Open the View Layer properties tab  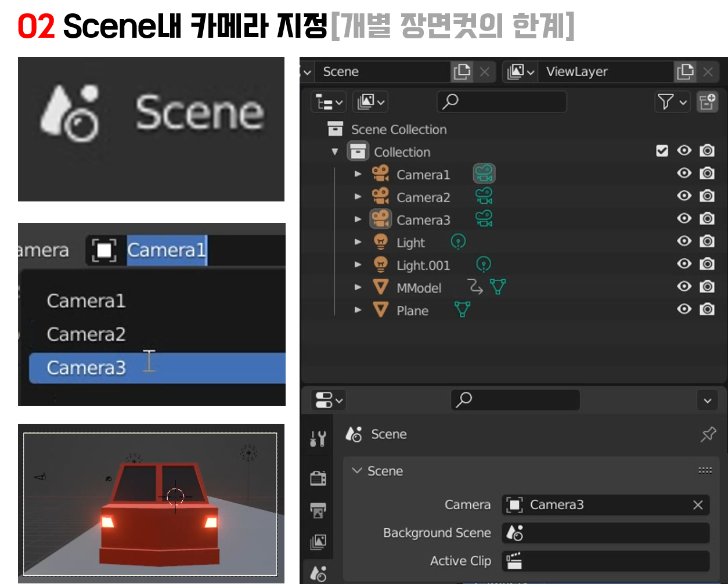pyautogui.click(x=318, y=542)
